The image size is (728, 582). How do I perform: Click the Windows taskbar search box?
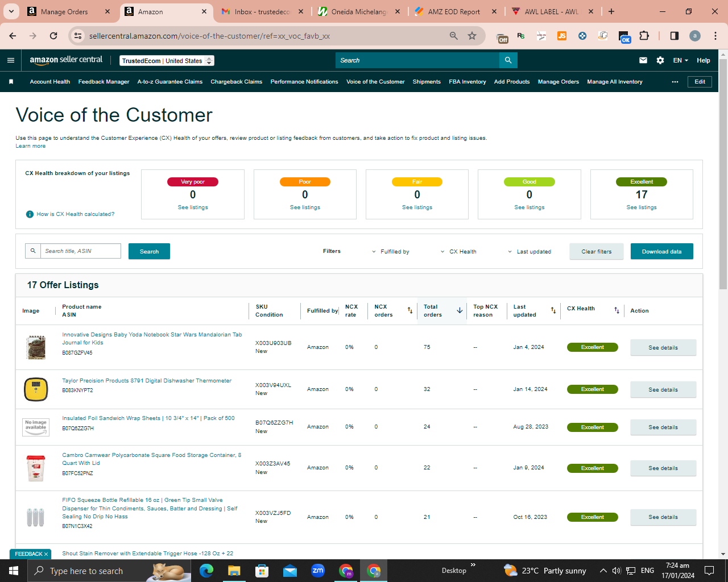[109, 571]
